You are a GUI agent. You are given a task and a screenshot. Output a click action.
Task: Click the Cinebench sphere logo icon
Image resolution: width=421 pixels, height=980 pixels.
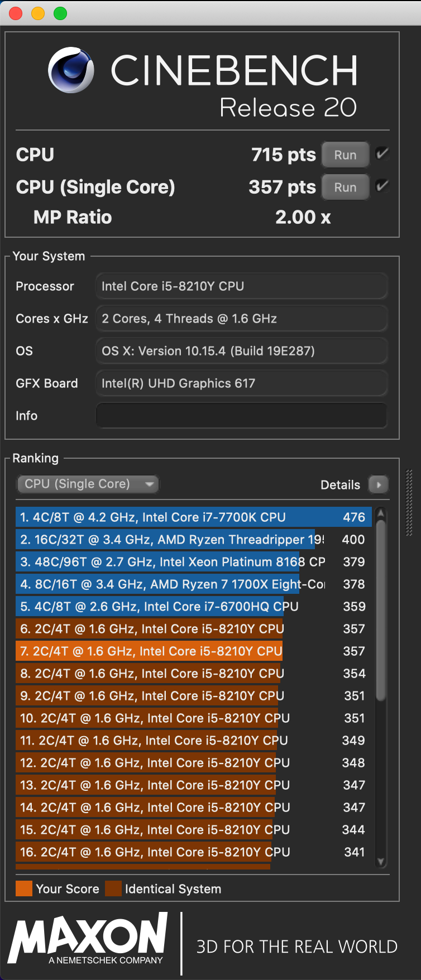click(71, 70)
